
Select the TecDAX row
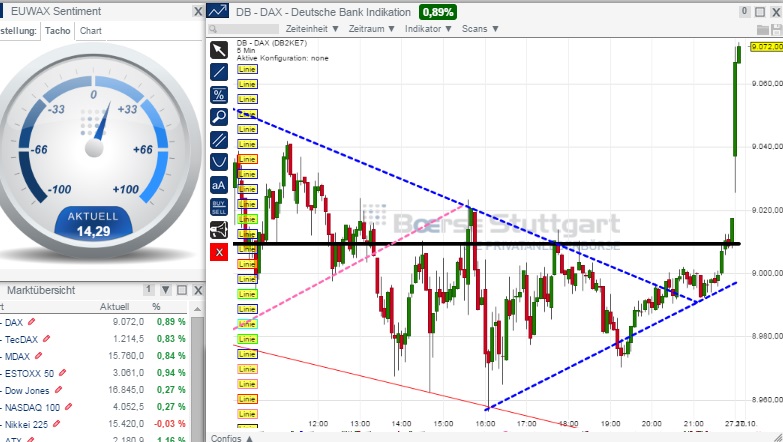(x=93, y=339)
